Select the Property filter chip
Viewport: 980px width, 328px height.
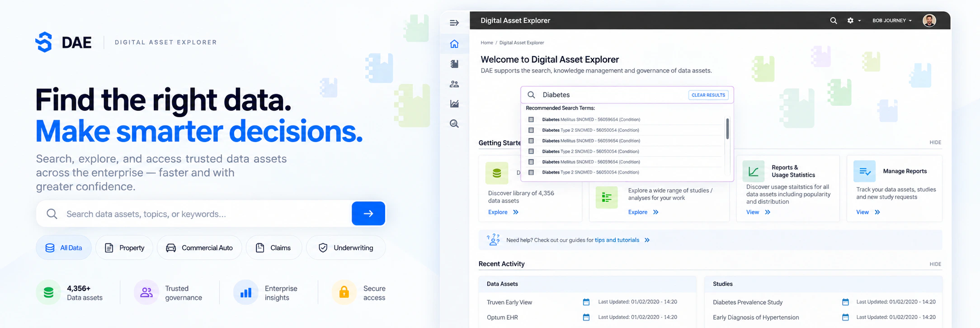coord(124,247)
